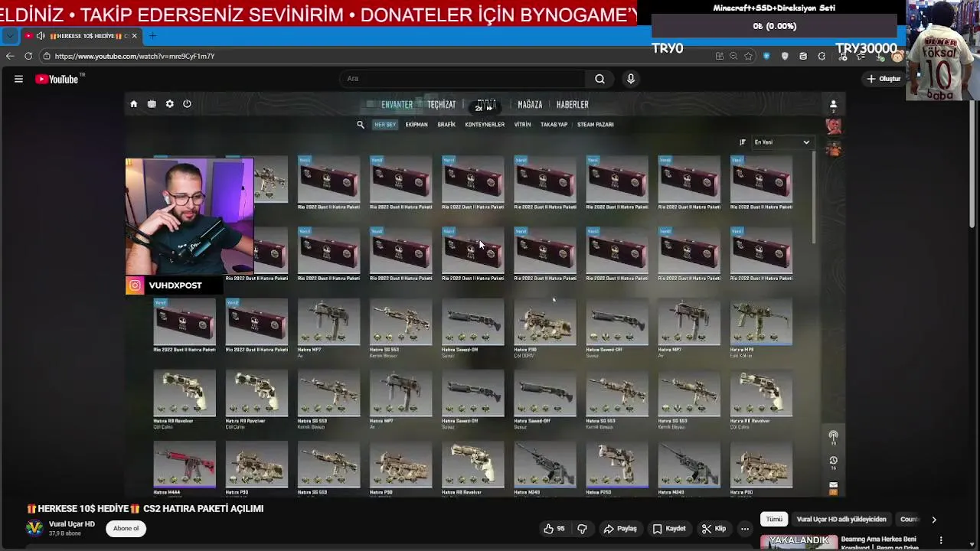Screen dimensions: 980x551
Task: Expand chips with the right chevron arrow
Action: (x=933, y=520)
